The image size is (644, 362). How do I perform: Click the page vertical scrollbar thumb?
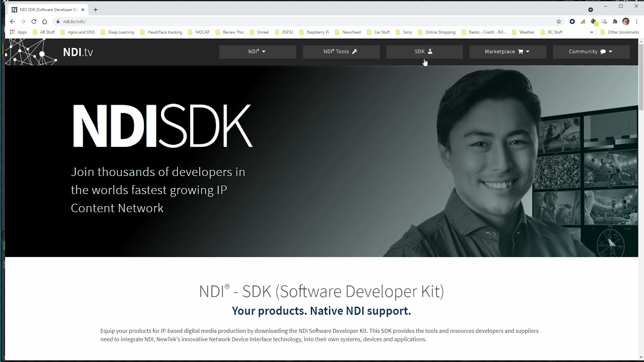pyautogui.click(x=641, y=78)
